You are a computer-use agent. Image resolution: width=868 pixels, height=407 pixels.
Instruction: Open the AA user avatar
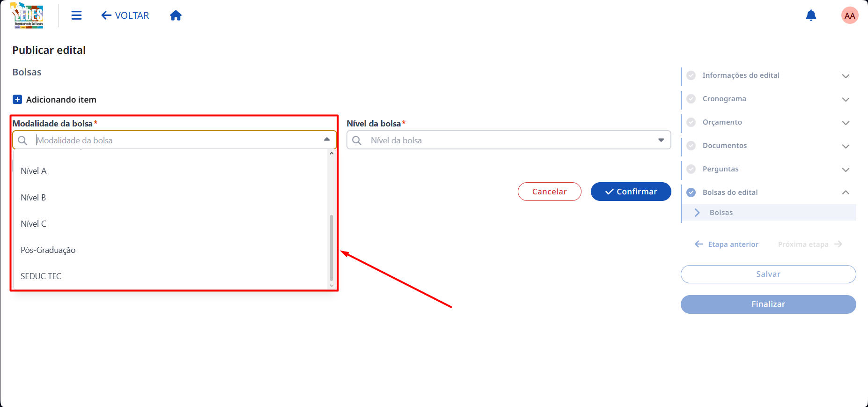tap(849, 15)
